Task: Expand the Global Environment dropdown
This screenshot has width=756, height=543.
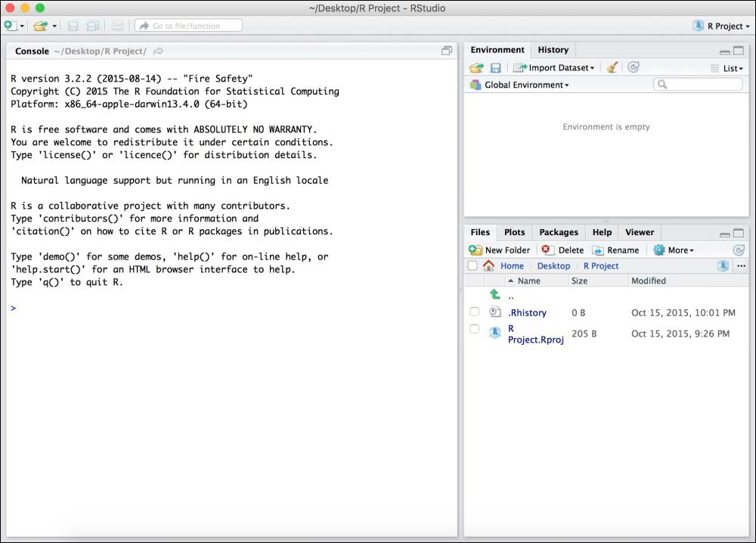Action: (520, 85)
